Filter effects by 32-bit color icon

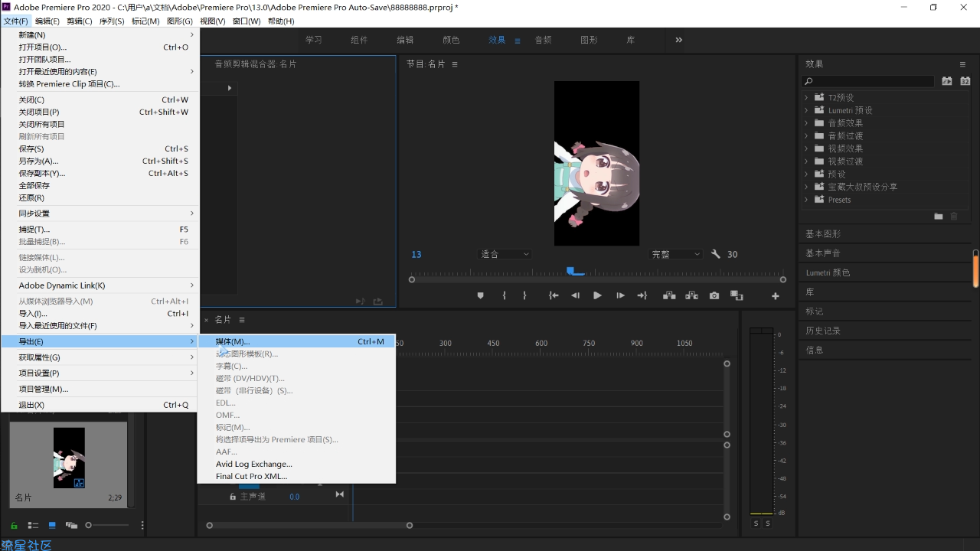[965, 81]
